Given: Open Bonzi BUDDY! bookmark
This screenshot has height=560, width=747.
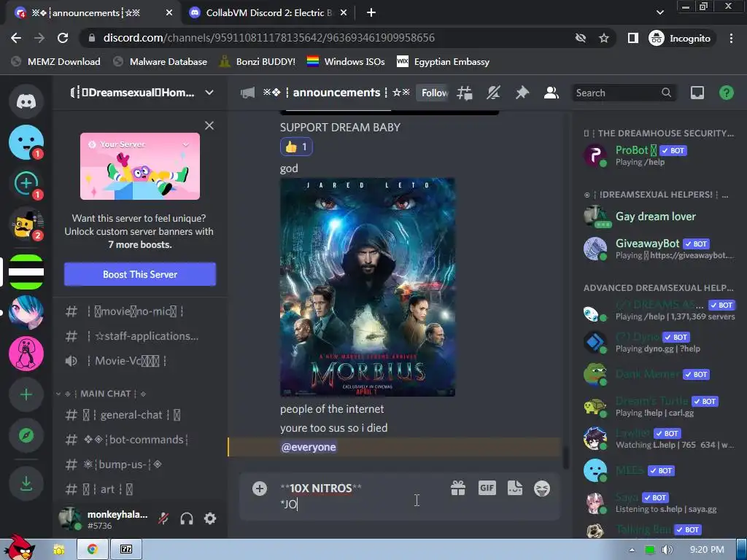Looking at the screenshot, I should 258,62.
